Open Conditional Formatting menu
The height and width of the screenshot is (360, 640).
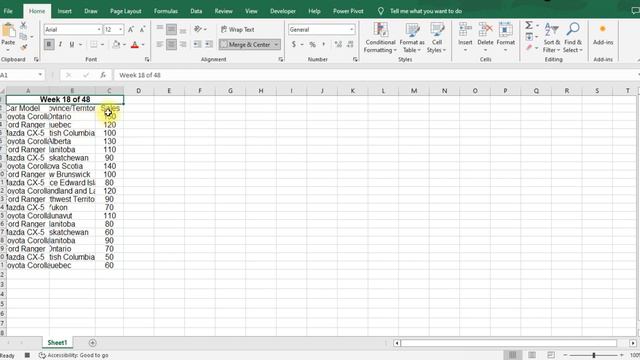click(x=380, y=38)
